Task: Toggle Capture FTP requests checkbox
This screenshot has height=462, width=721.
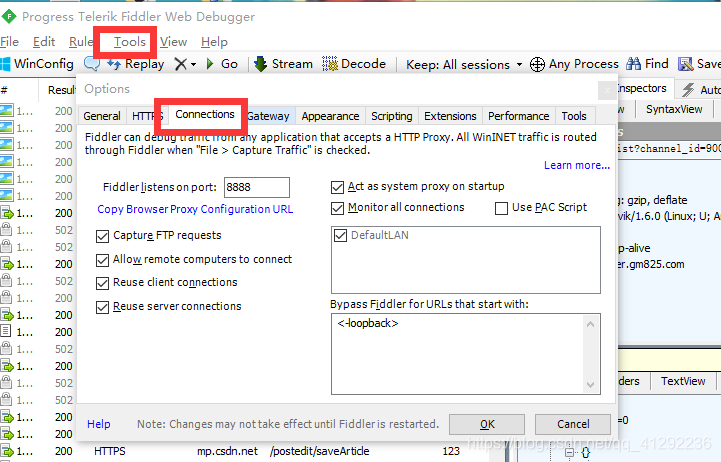Action: coord(102,236)
